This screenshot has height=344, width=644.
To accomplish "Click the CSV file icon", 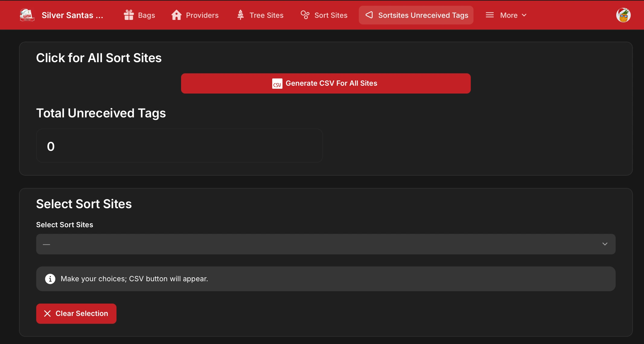I will 277,84.
